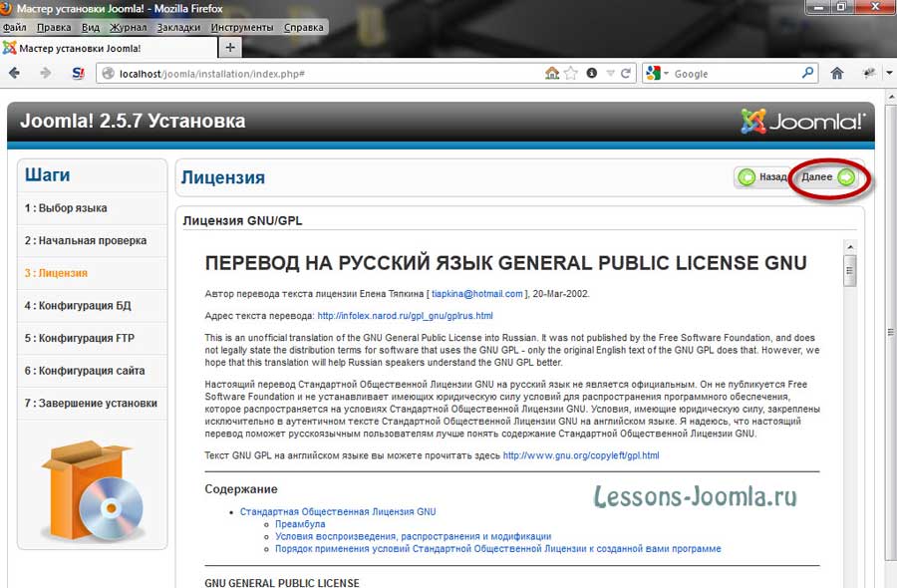Click the small house icon in address bar
Screen dimensions: 897x588
tap(552, 73)
